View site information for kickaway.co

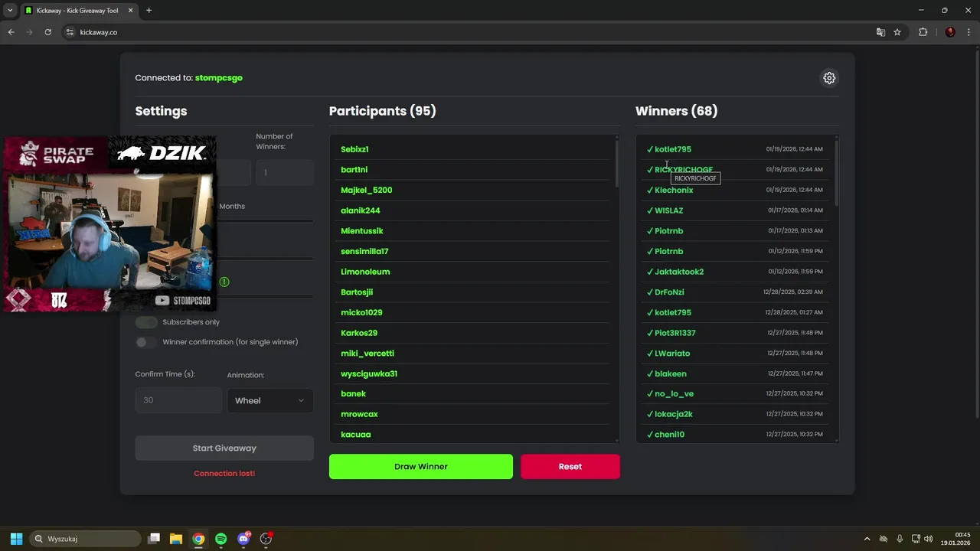click(70, 32)
